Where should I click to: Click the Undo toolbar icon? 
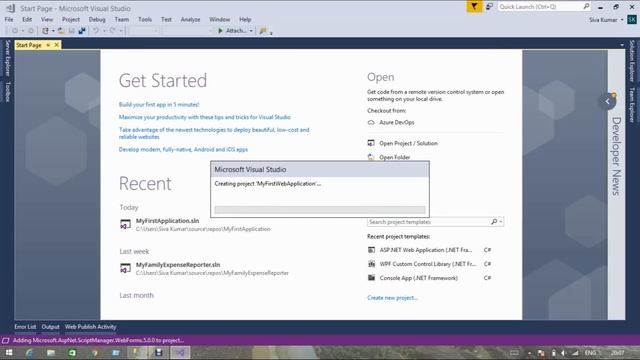coord(96,31)
